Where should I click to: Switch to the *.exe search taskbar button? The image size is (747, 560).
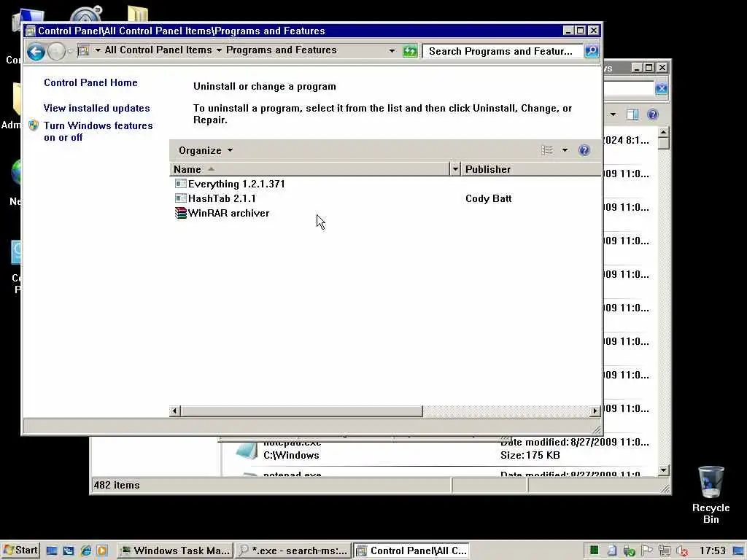tap(293, 551)
